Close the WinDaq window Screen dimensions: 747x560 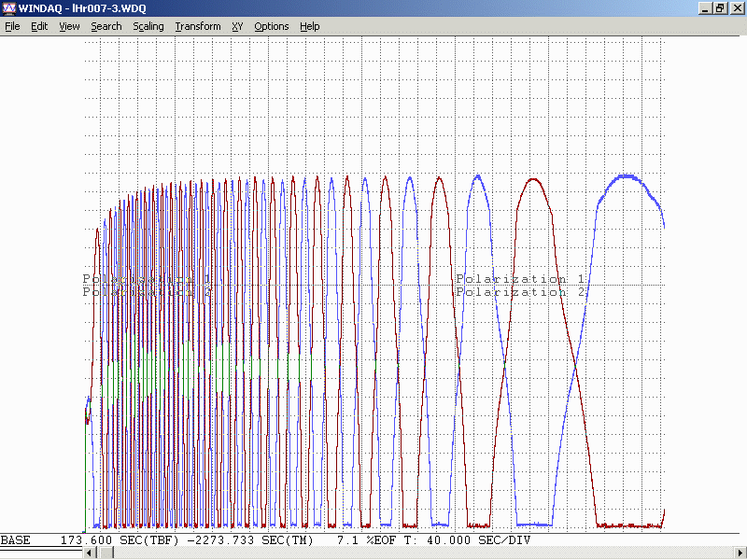pos(736,7)
